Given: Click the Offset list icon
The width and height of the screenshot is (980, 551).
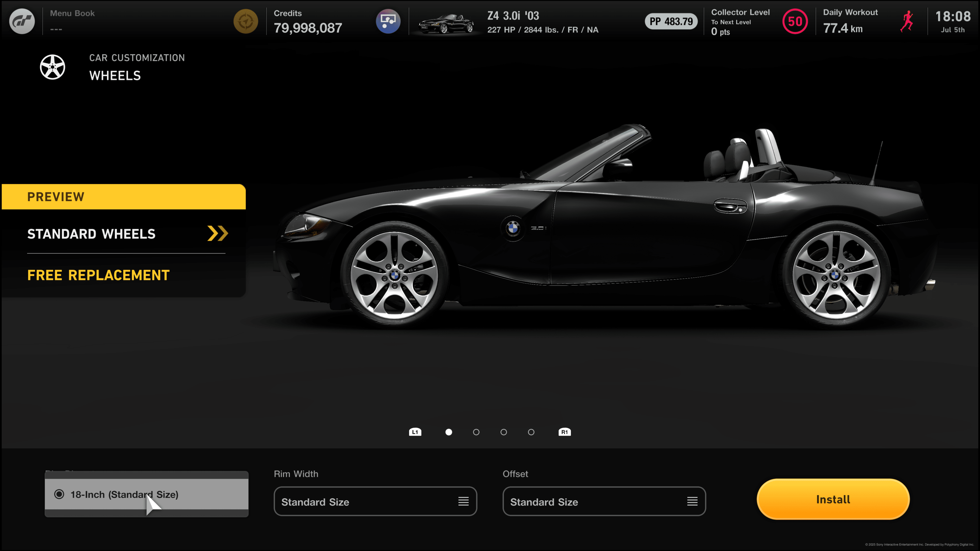Looking at the screenshot, I should [692, 502].
